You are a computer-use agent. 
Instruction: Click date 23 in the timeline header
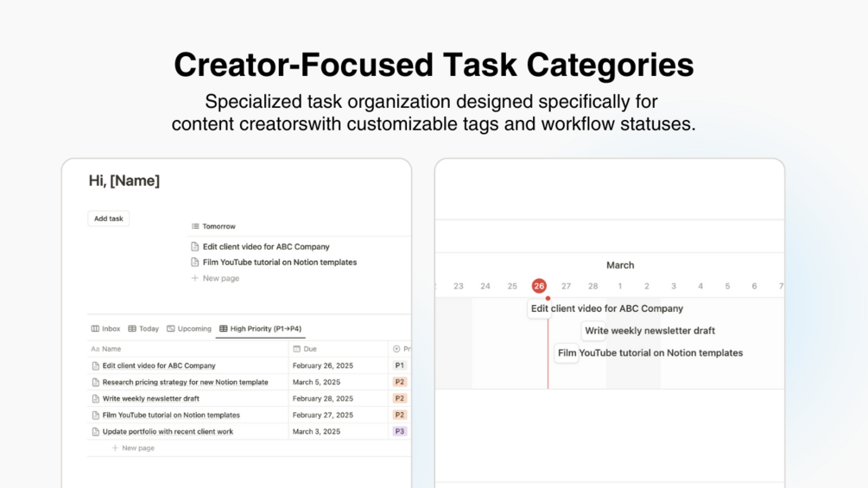459,286
